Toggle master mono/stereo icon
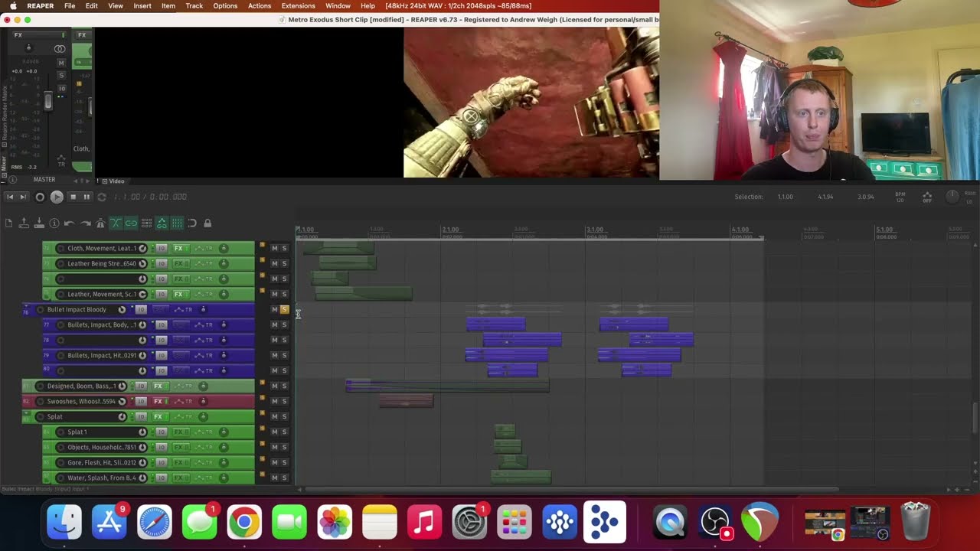This screenshot has height=551, width=980. [60, 49]
